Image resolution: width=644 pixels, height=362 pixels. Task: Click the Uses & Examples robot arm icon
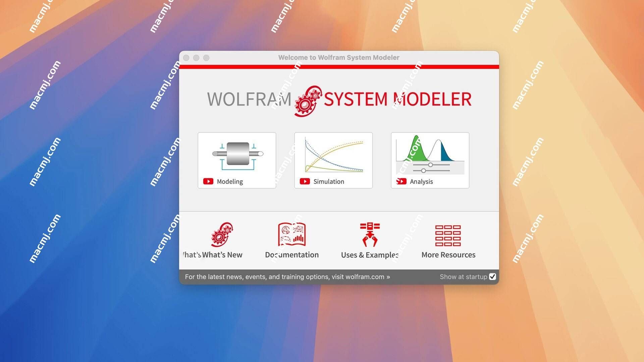pos(370,234)
